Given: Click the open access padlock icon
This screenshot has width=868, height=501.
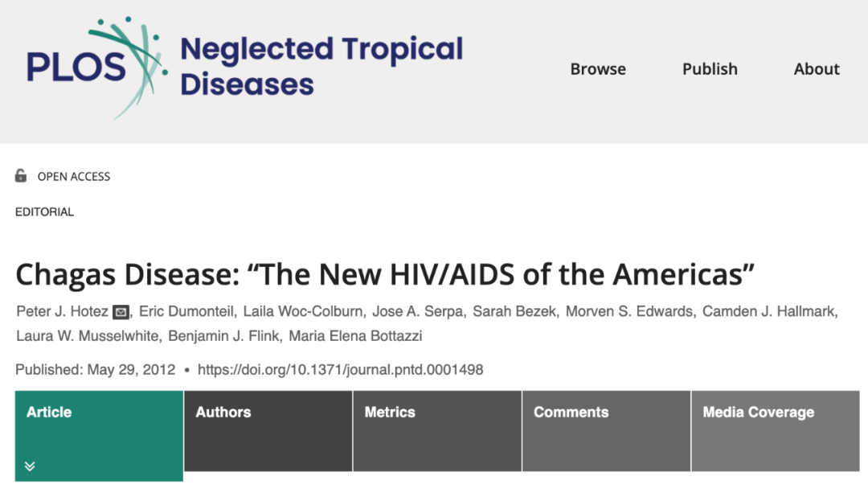Looking at the screenshot, I should click(x=21, y=176).
